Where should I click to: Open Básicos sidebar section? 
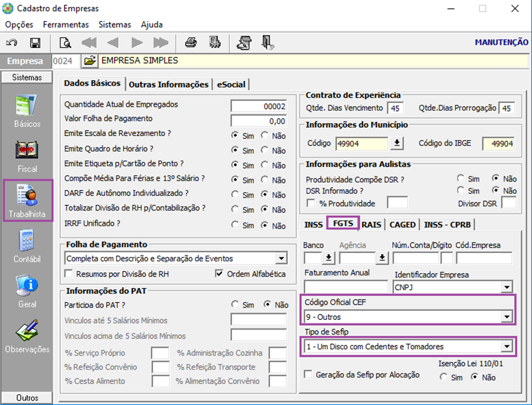(x=27, y=111)
